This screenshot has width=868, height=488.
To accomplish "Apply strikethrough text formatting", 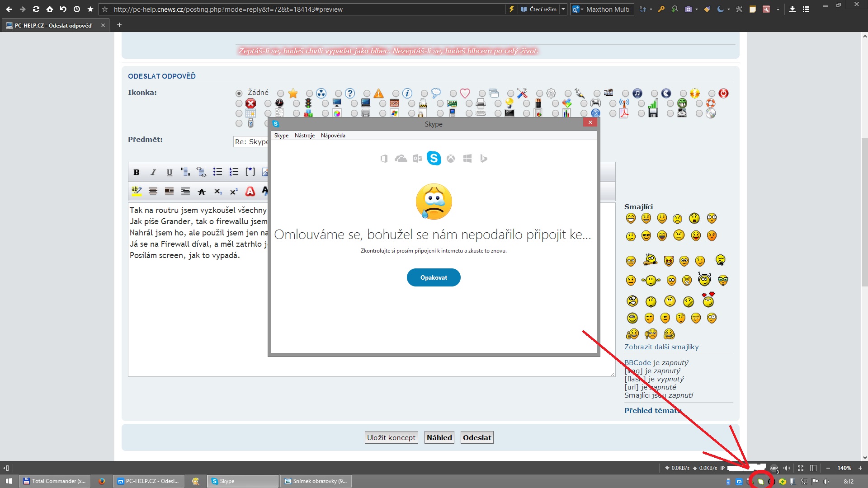I will 202,192.
